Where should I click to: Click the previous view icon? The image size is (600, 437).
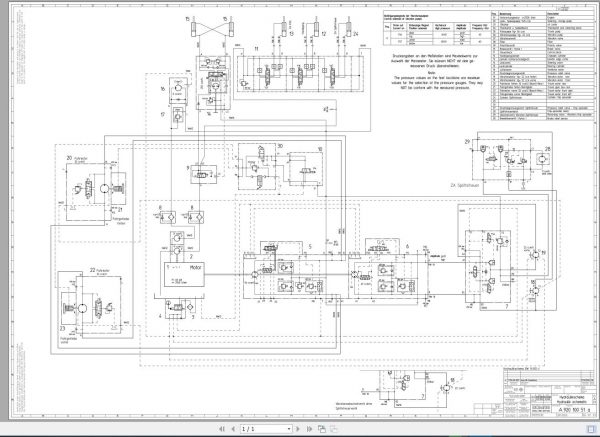click(x=322, y=429)
